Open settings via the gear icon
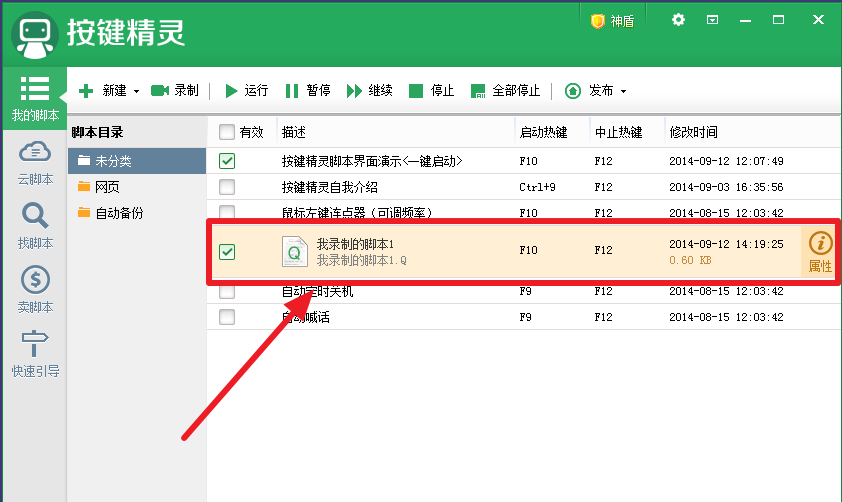The image size is (842, 502). (x=679, y=20)
